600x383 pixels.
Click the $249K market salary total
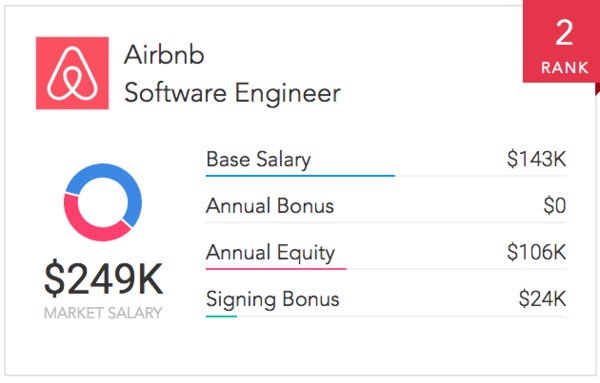coord(103,279)
